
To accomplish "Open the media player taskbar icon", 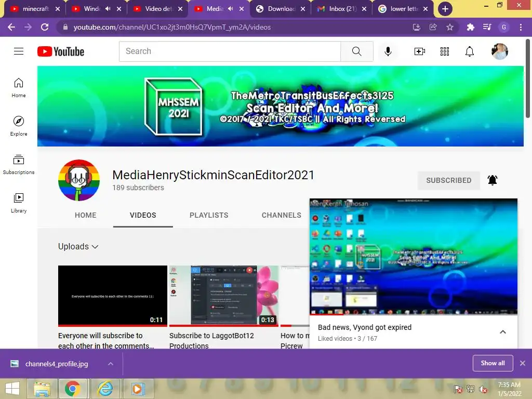I will 137,389.
